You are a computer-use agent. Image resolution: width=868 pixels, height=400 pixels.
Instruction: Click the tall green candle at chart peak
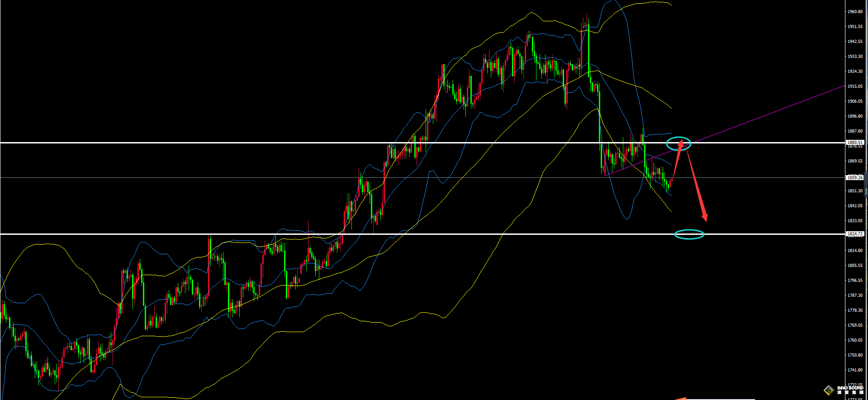(588, 50)
